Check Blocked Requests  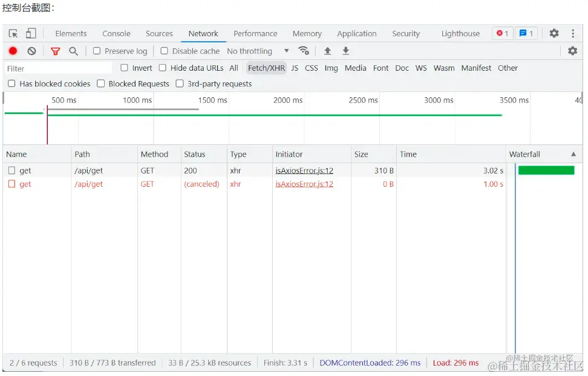point(101,83)
